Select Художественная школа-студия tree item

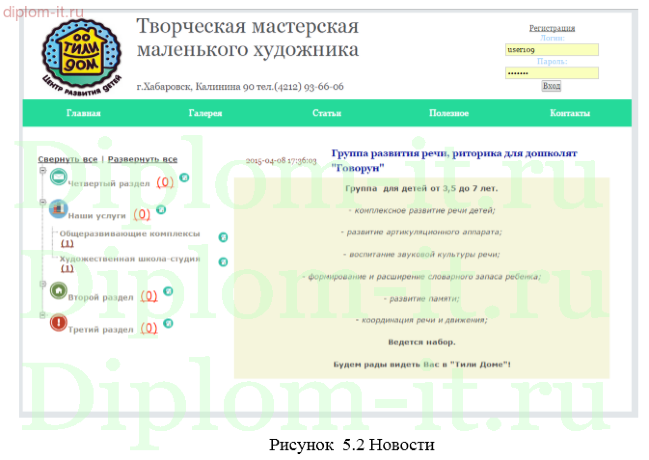[130, 259]
